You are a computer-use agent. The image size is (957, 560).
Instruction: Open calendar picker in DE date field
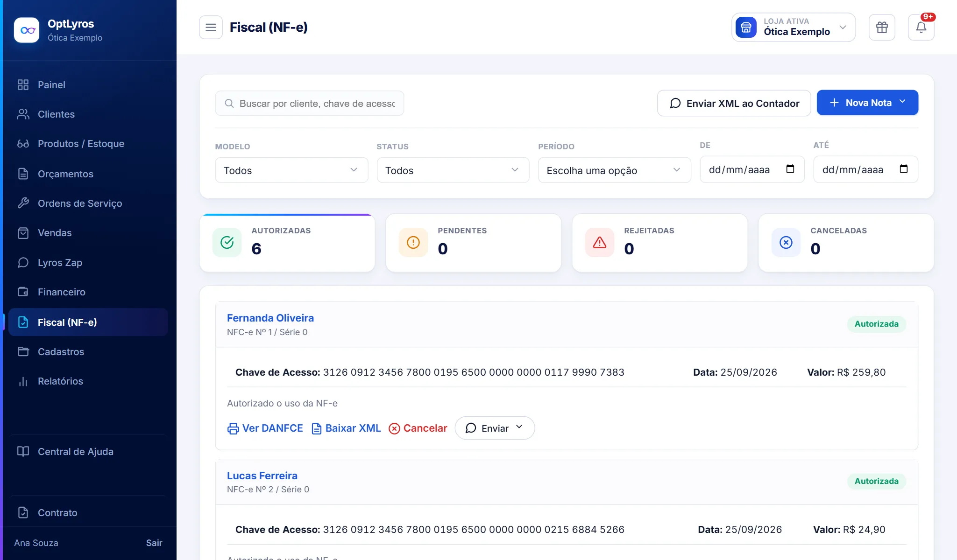click(x=790, y=169)
